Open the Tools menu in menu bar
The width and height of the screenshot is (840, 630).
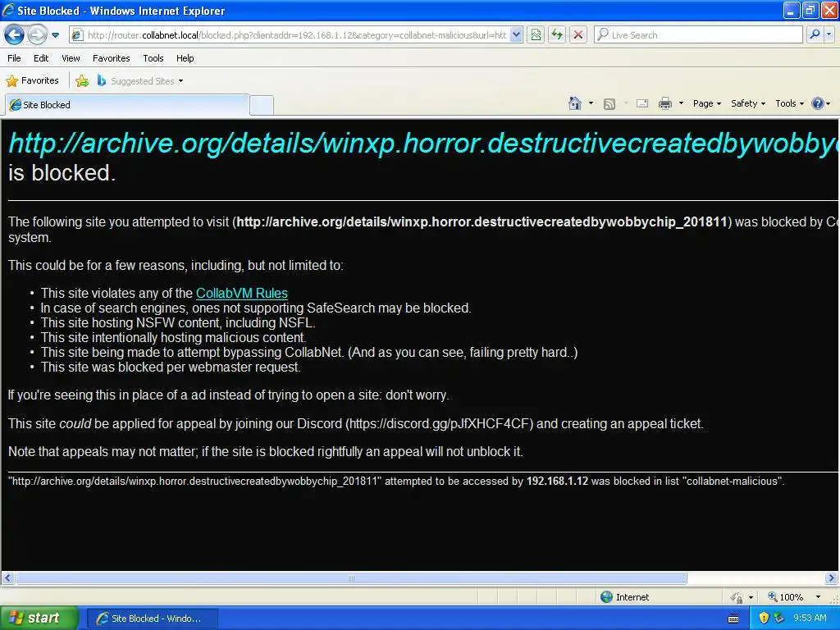(153, 58)
